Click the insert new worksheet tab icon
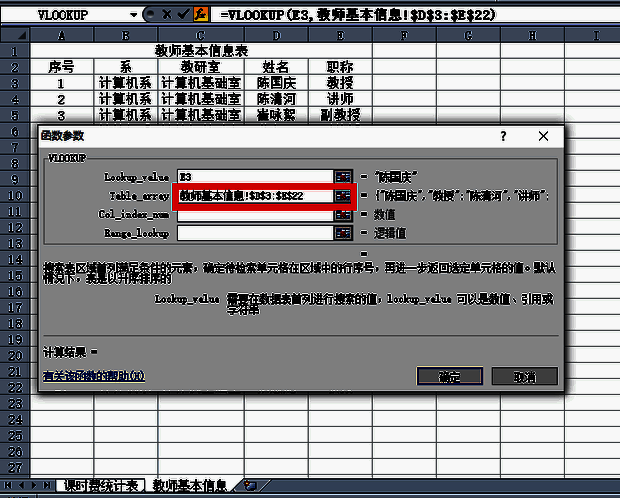Screen dimensions: 620x498 tap(250, 485)
